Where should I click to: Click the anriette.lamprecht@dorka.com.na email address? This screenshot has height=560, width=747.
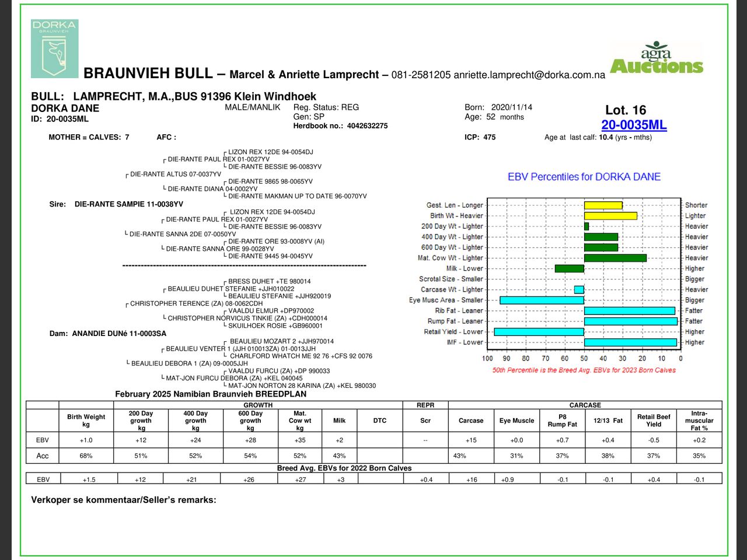tap(529, 75)
